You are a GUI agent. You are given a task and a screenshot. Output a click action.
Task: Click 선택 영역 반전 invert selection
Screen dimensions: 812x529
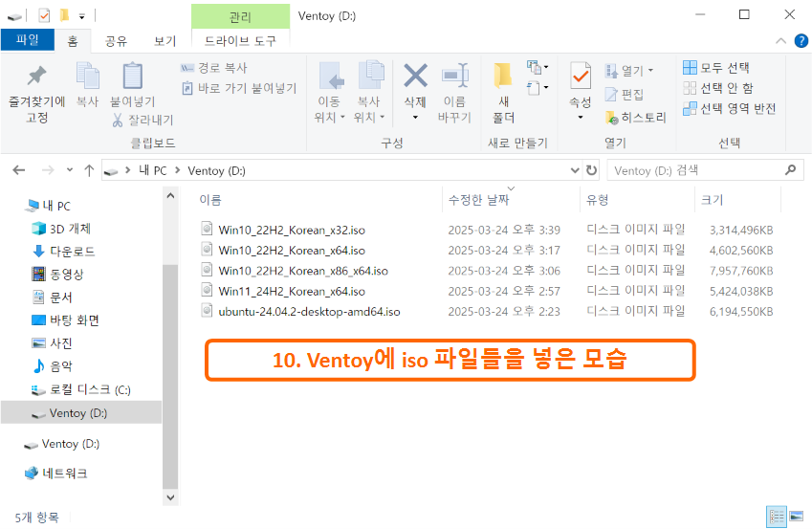coord(729,108)
